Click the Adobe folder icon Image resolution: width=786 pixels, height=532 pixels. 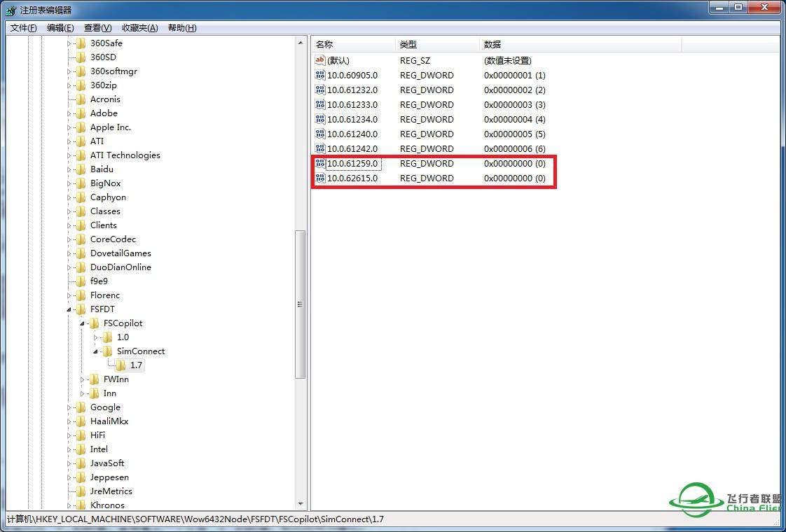point(81,113)
